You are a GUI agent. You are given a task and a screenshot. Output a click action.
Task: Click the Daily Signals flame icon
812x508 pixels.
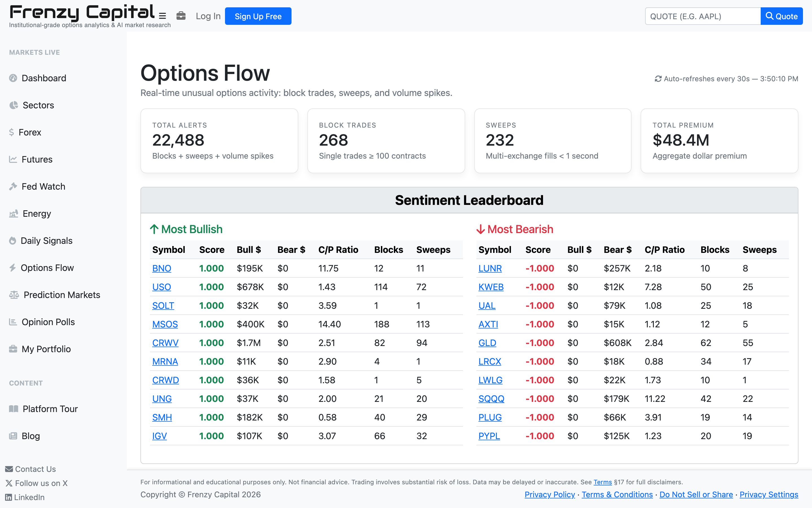tap(13, 240)
